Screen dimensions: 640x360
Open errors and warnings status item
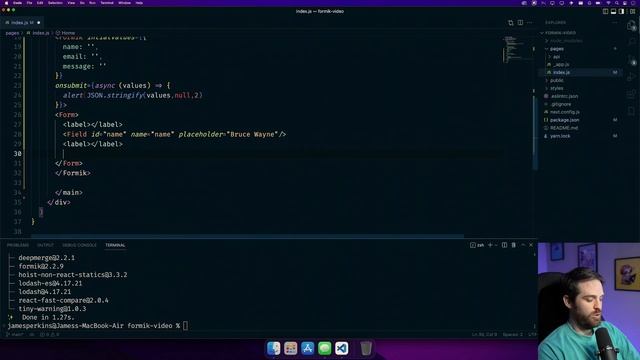click(x=49, y=335)
